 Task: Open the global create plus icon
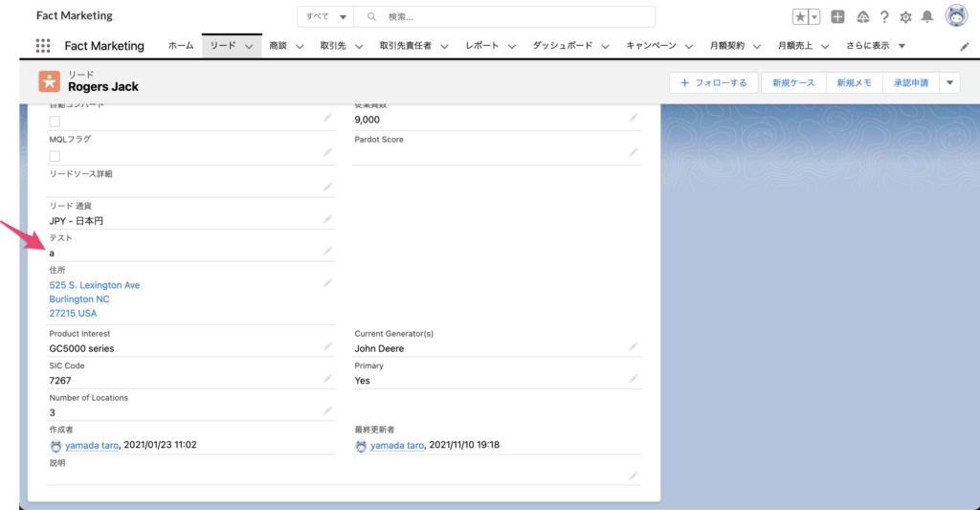point(837,17)
